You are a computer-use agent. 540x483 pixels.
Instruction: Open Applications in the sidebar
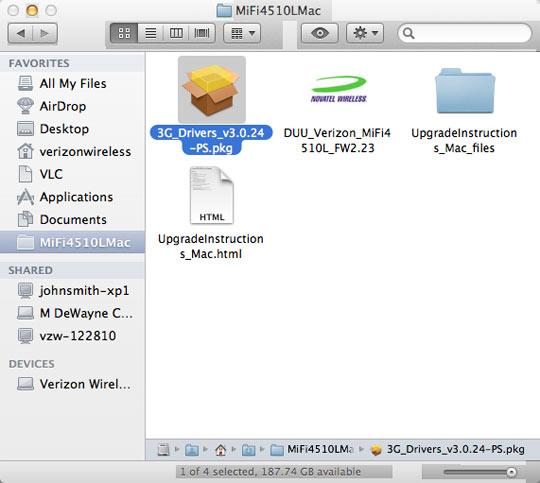tap(72, 197)
